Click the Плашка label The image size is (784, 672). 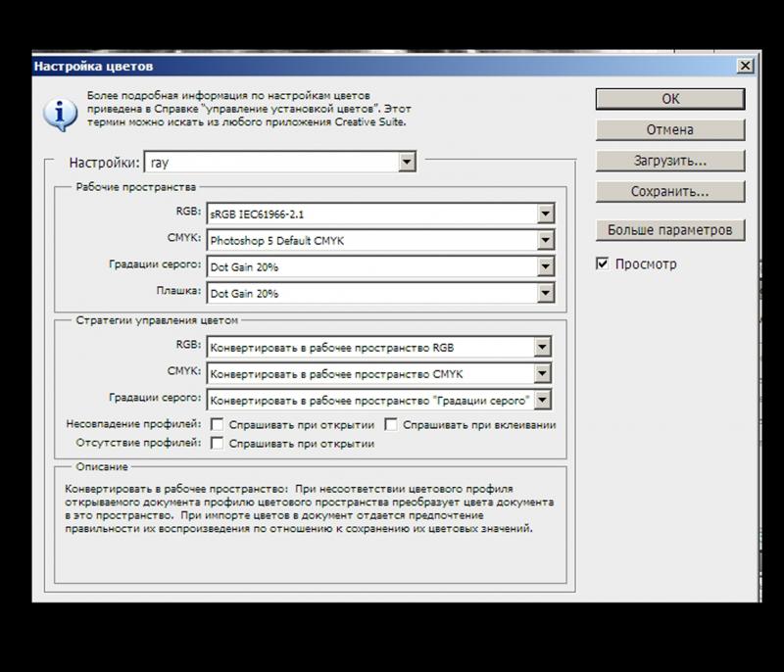[x=178, y=290]
